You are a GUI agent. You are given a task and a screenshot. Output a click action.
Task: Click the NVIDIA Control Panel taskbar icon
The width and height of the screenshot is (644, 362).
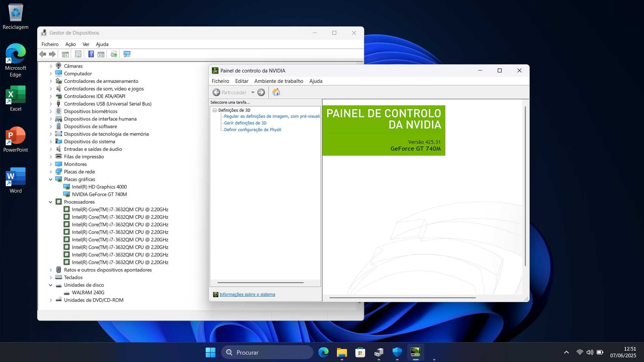coord(415,352)
